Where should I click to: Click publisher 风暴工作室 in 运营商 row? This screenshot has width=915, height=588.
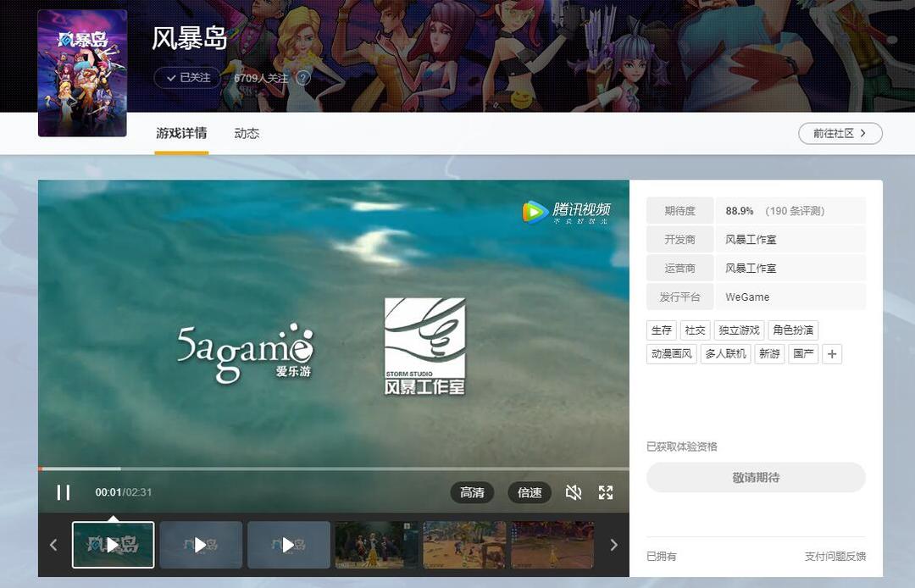click(x=751, y=269)
